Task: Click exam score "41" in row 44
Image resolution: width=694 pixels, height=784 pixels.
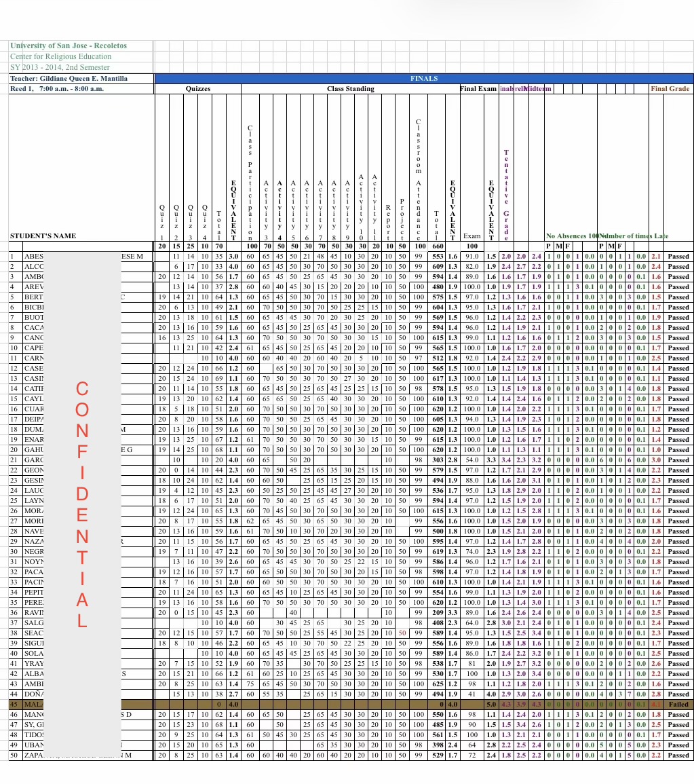Action: coord(471,694)
